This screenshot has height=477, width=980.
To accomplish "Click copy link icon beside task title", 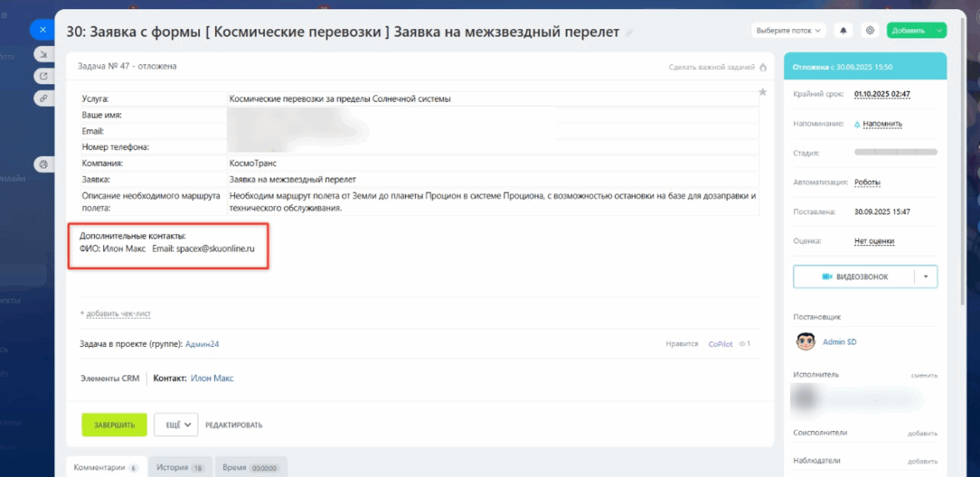I will [628, 33].
